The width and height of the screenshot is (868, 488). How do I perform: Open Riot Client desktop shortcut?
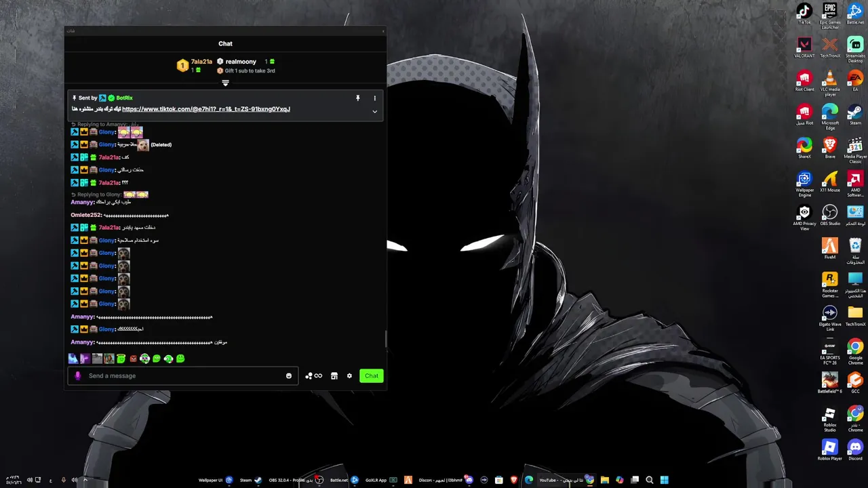(804, 81)
